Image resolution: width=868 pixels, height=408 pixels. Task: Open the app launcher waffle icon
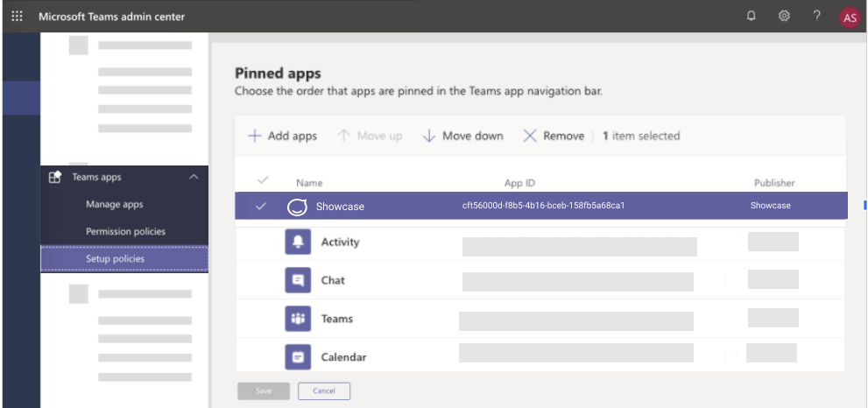tap(18, 17)
